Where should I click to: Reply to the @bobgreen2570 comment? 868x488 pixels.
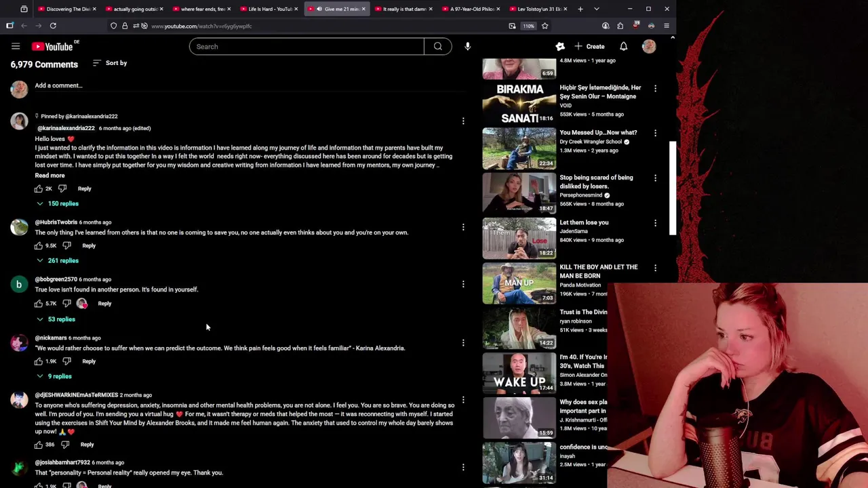click(104, 303)
